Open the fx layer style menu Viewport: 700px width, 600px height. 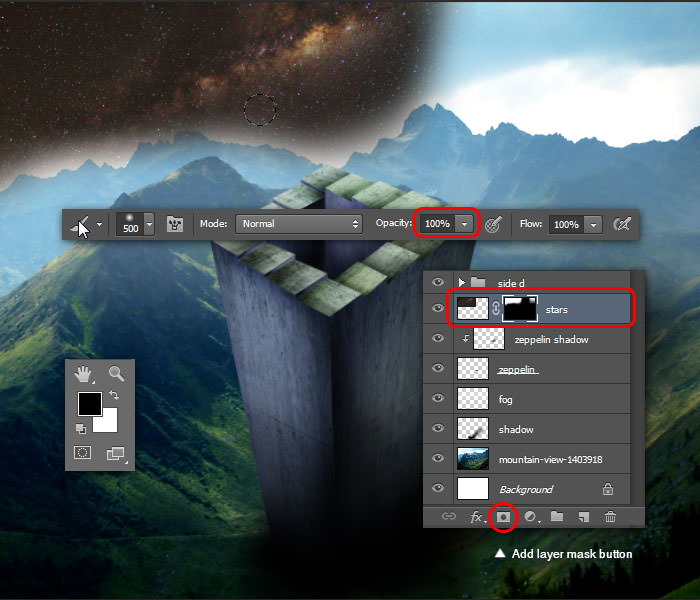pyautogui.click(x=477, y=517)
